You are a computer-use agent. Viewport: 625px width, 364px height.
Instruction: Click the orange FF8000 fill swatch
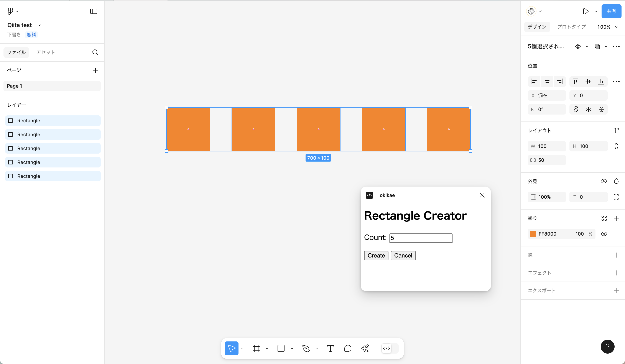(x=533, y=234)
